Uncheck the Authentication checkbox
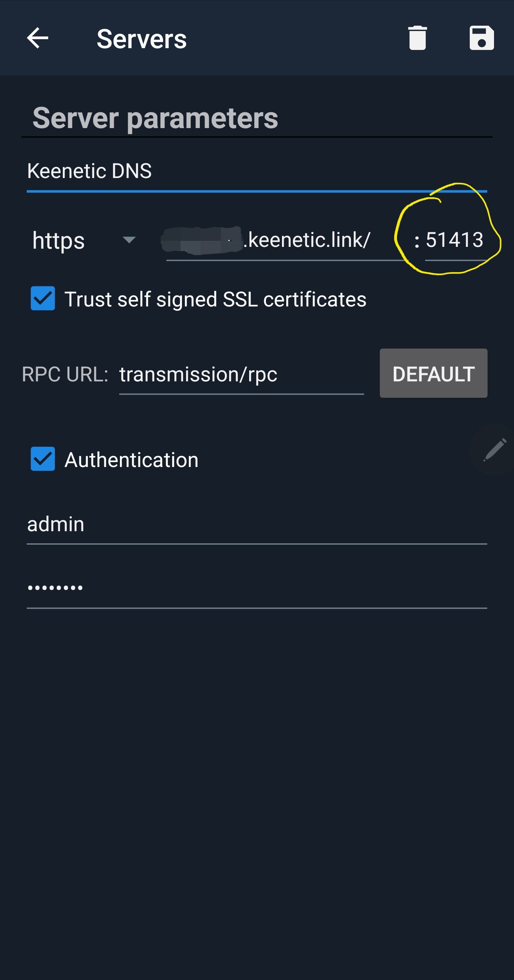This screenshot has height=980, width=514. pyautogui.click(x=42, y=459)
